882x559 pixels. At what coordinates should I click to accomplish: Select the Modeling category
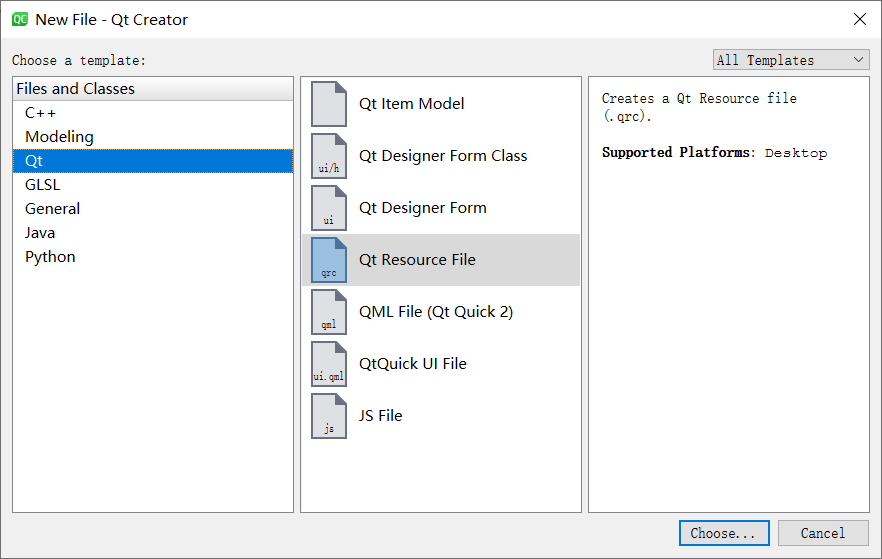[x=153, y=137]
